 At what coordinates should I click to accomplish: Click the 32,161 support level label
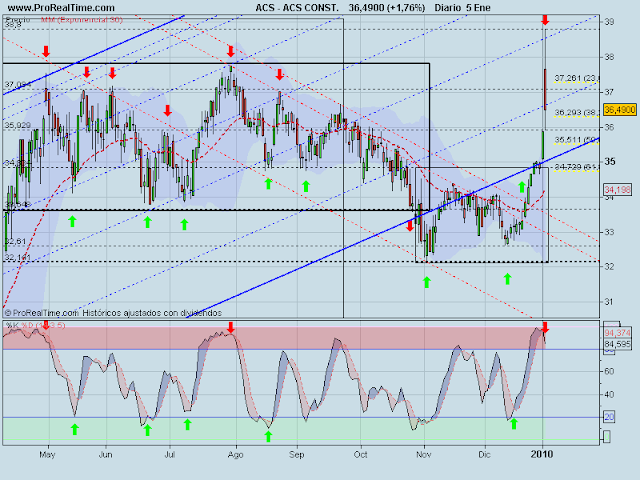(18, 258)
